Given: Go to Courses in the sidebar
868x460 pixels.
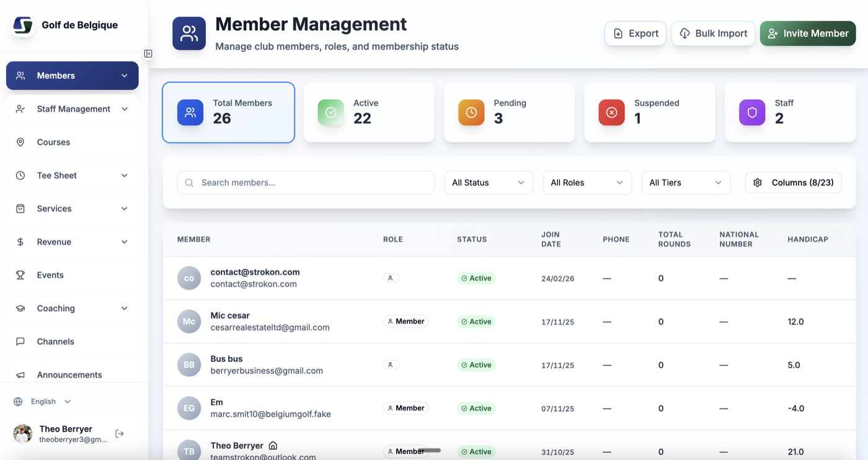Looking at the screenshot, I should point(73,142).
